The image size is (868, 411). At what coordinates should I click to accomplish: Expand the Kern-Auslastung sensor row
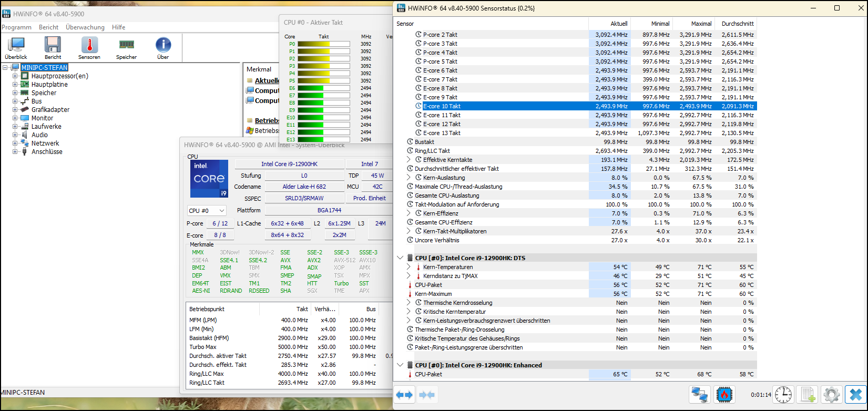point(409,178)
